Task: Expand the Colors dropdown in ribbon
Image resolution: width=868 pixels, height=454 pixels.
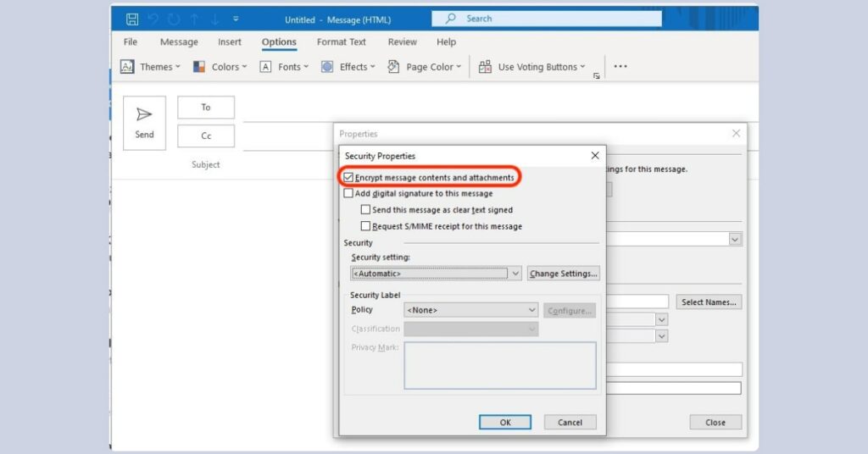Action: [x=243, y=67]
